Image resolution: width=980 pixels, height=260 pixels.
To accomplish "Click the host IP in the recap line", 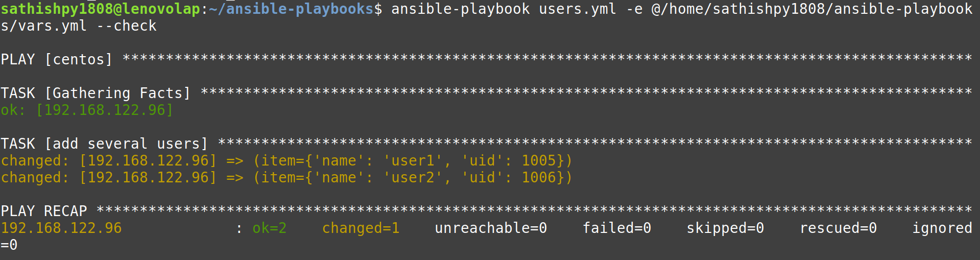I will 61,228.
